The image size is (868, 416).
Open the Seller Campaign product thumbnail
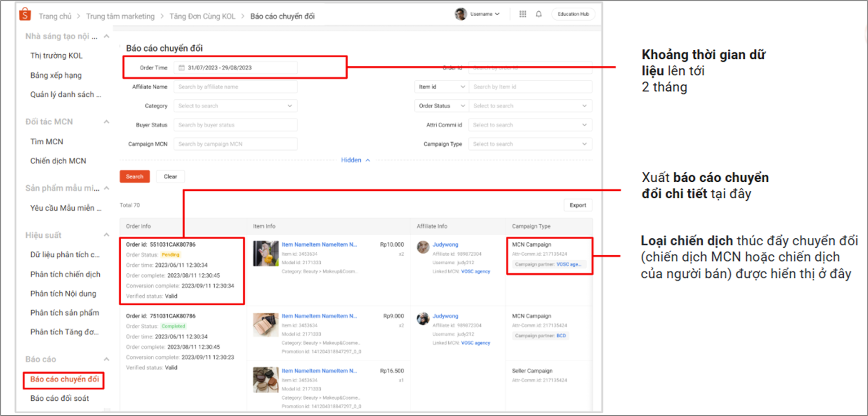point(266,380)
